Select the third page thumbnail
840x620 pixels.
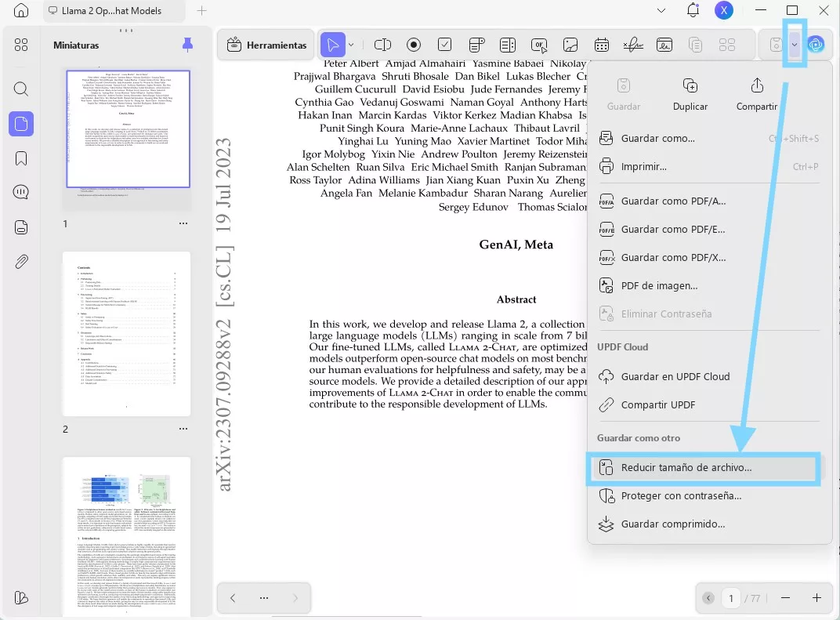[x=126, y=537]
